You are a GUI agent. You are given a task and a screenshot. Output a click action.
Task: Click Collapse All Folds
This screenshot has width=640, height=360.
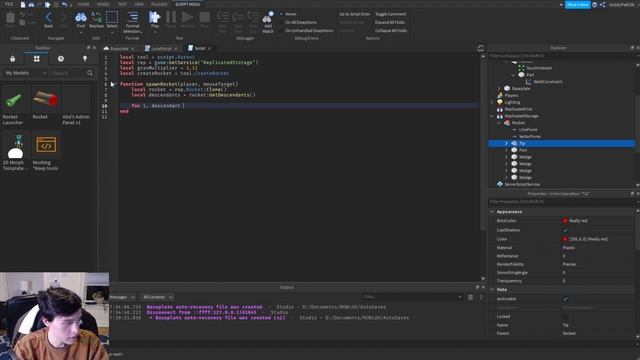tap(391, 31)
